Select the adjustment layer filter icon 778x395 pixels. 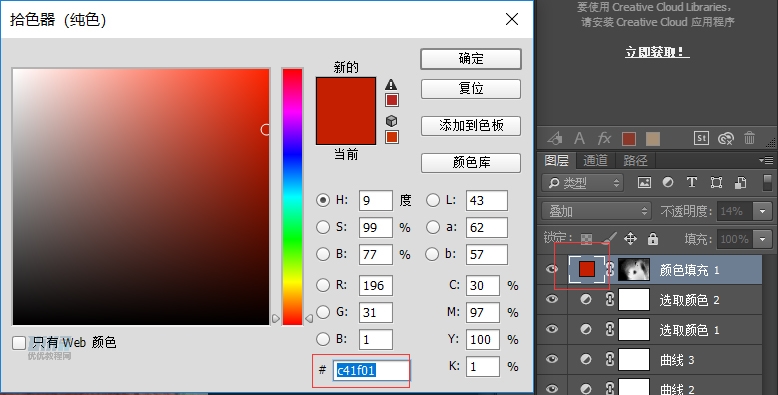pyautogui.click(x=668, y=182)
